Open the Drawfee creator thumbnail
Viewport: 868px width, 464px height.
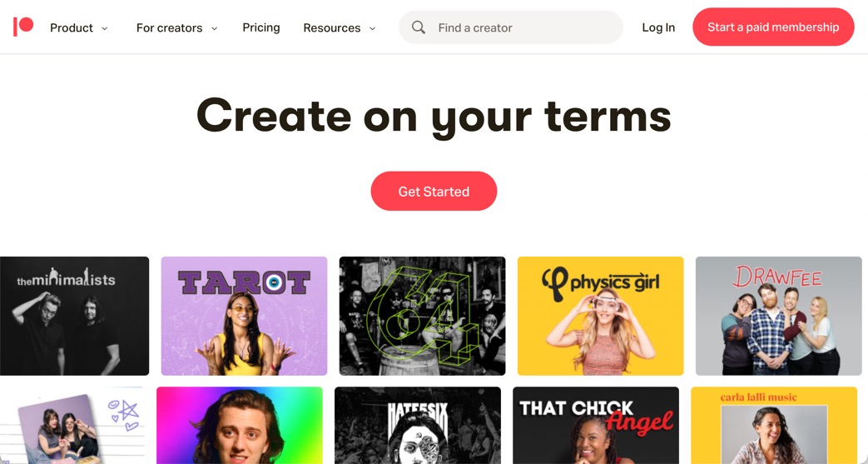[779, 316]
